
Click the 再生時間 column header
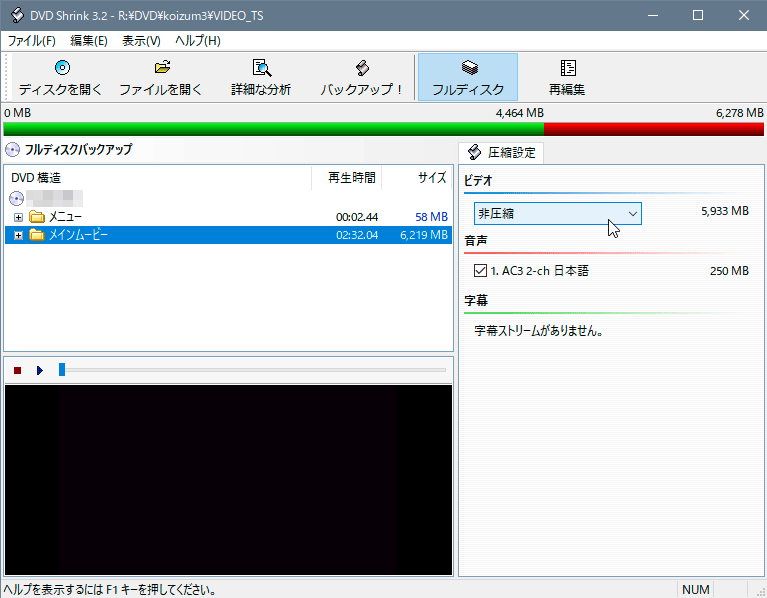tap(347, 177)
